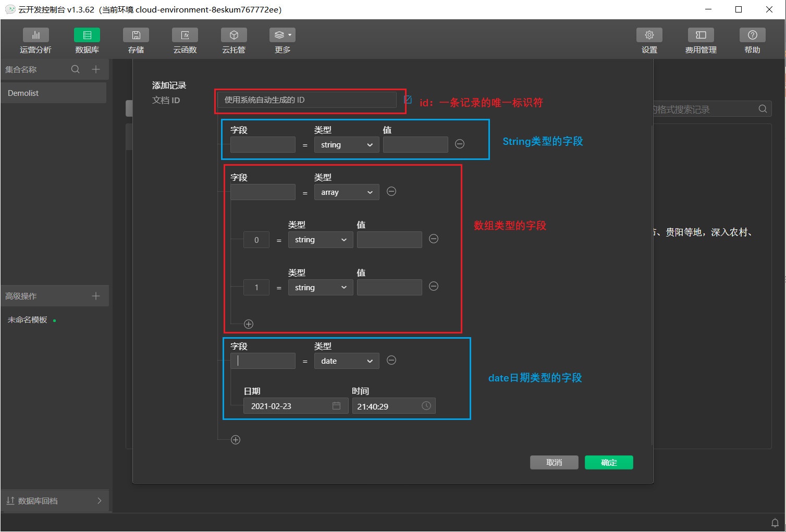Click value input for array item 1
This screenshot has height=532, width=786.
[x=389, y=288]
